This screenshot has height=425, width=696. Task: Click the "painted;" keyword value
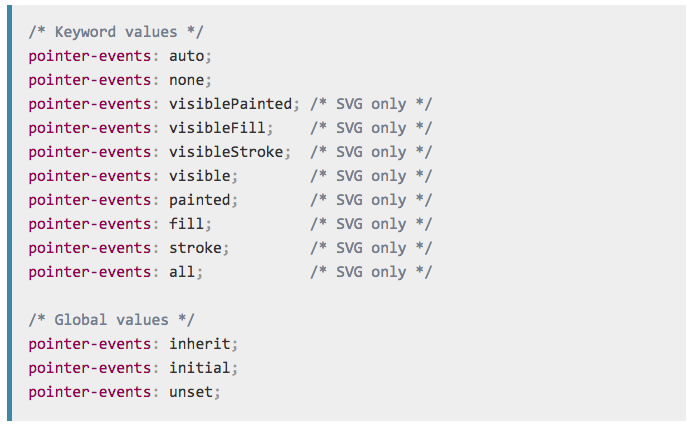[x=200, y=200]
